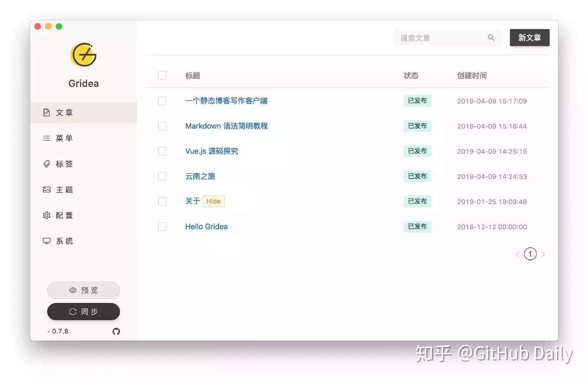The height and width of the screenshot is (380, 588).
Task: Open the 菜单 (Menu) section
Action: click(64, 138)
